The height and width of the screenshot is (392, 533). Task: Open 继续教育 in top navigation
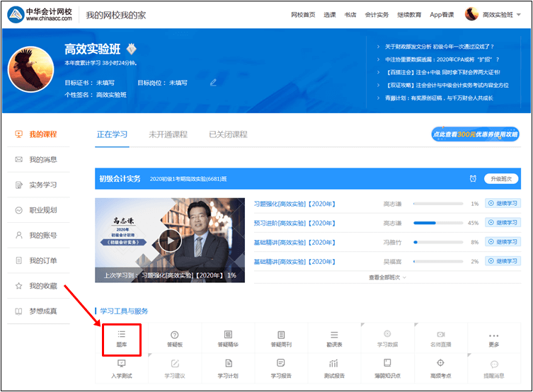point(409,15)
